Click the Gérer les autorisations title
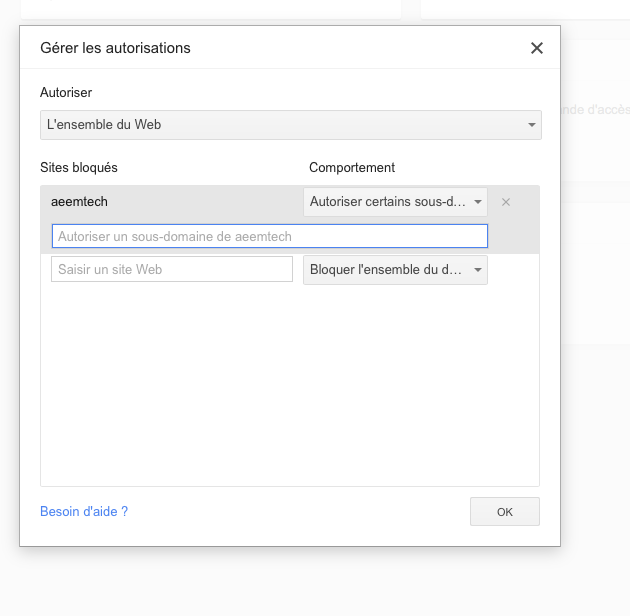This screenshot has width=630, height=616. pyautogui.click(x=115, y=48)
